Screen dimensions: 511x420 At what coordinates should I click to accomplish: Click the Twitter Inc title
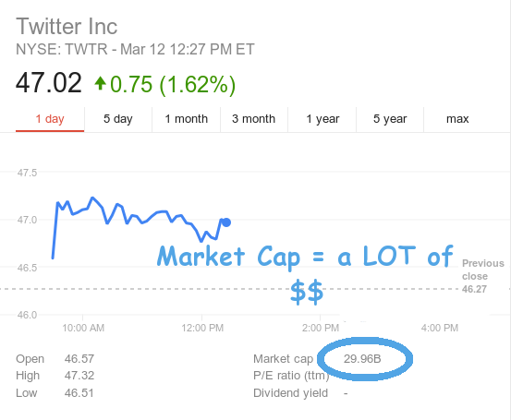67,27
